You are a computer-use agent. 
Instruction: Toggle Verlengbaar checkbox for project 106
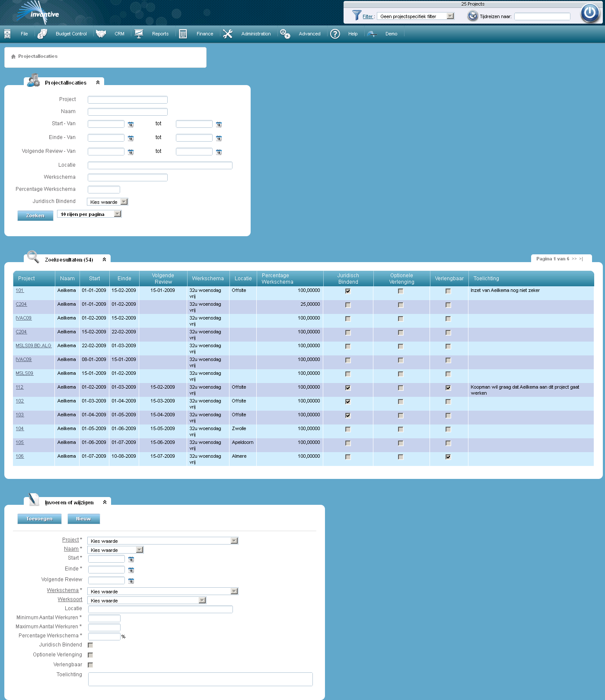pos(448,457)
